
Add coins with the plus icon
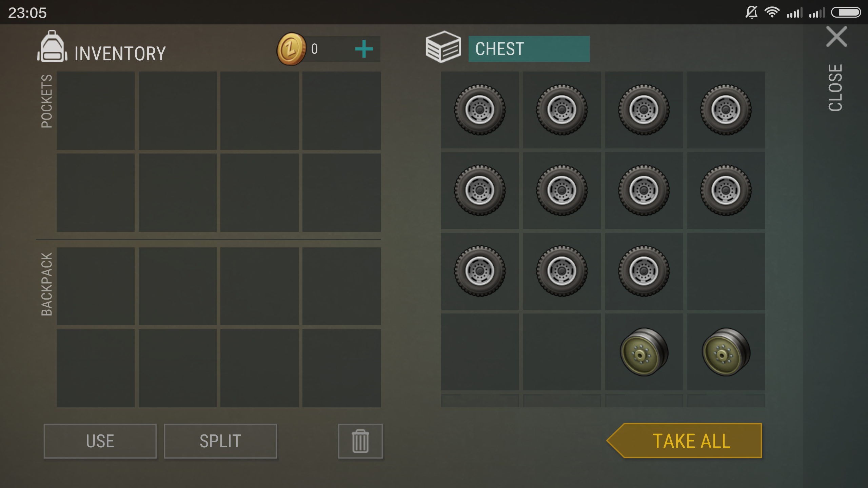coord(364,49)
